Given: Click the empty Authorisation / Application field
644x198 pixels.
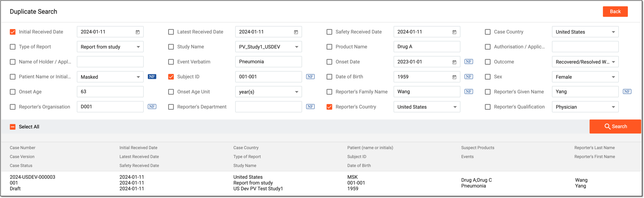Looking at the screenshot, I should 585,47.
